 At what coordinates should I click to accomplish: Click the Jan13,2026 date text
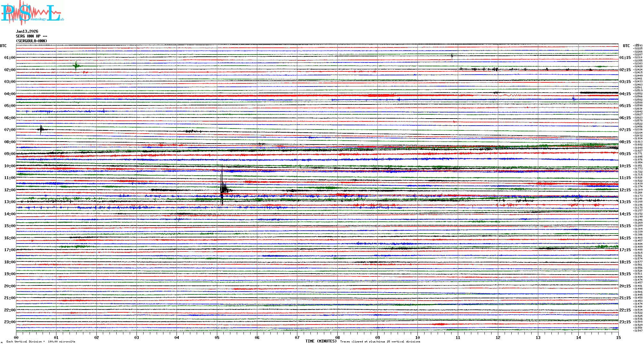[27, 31]
